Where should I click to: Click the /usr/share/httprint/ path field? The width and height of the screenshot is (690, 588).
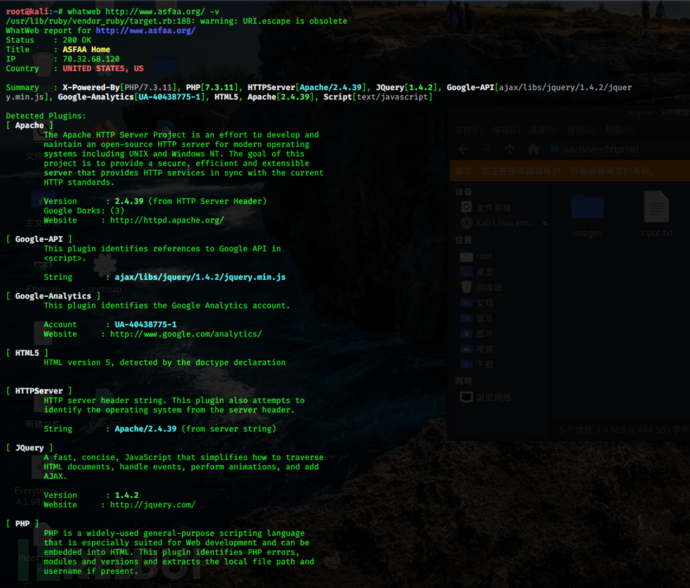click(618, 149)
